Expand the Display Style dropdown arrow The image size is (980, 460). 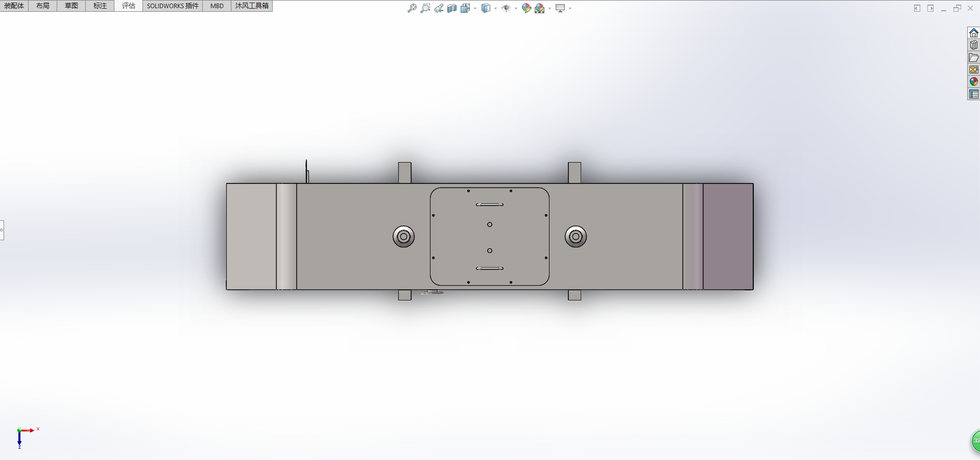tap(496, 8)
